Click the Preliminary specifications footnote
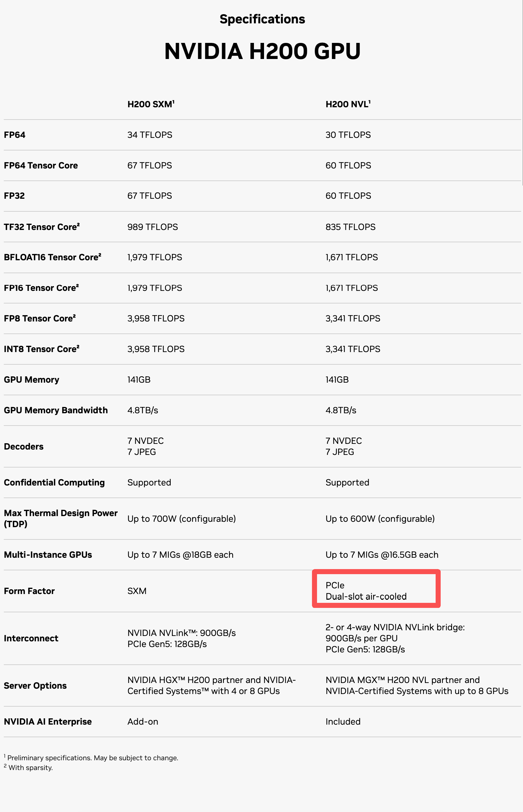Viewport: 523px width, 812px height. pyautogui.click(x=91, y=758)
